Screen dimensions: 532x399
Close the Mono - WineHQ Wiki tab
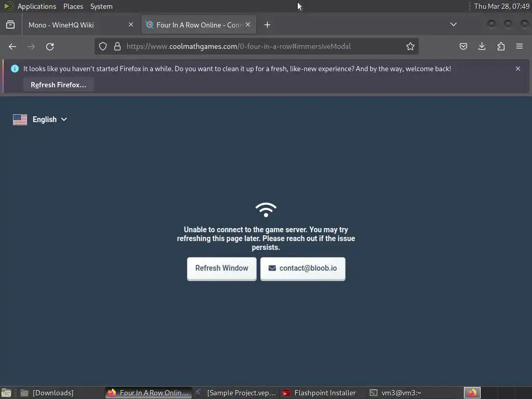coord(131,24)
